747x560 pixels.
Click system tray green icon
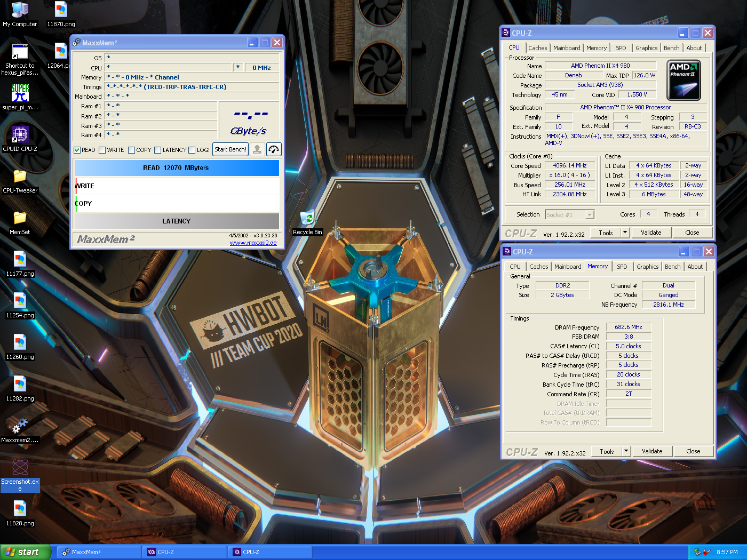697,552
